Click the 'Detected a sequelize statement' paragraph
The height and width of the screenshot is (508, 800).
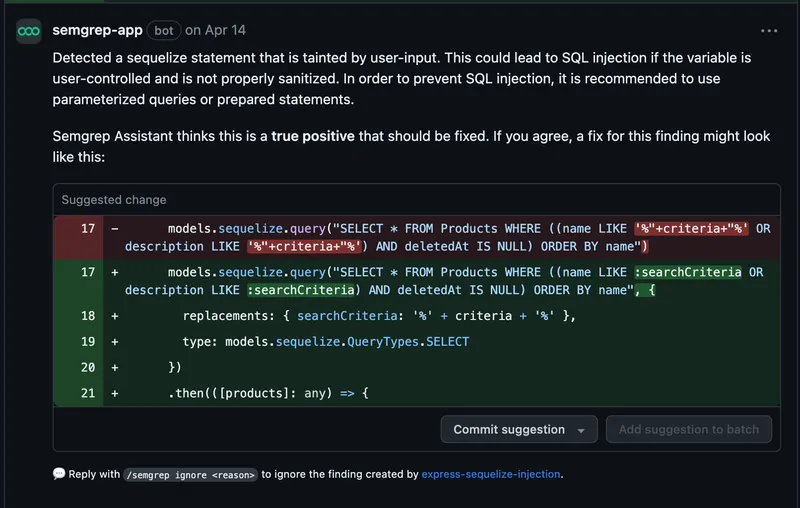(402, 79)
